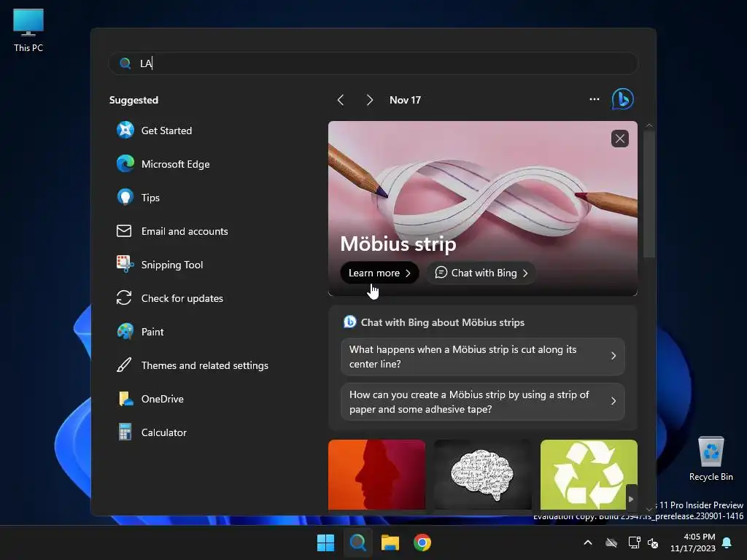Click the Bing chat icon near the search header
Viewport: 747px width, 560px height.
coord(622,99)
